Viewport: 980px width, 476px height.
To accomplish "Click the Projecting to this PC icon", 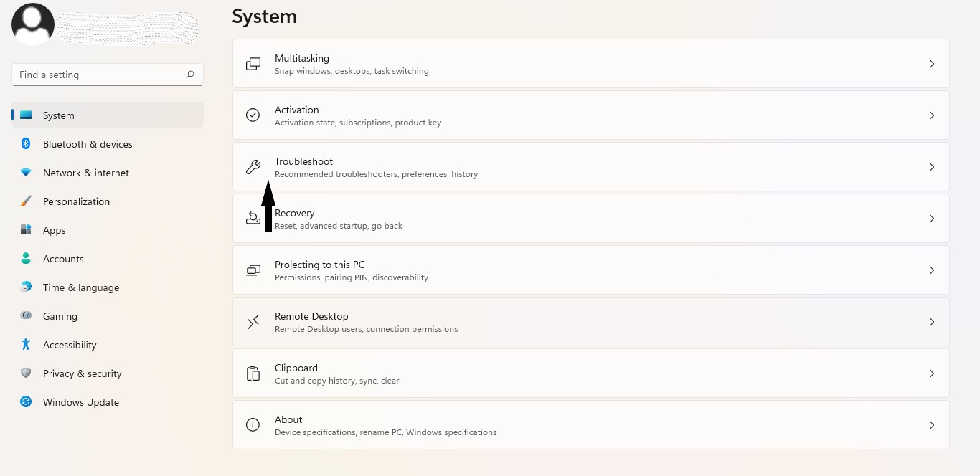I will tap(253, 270).
